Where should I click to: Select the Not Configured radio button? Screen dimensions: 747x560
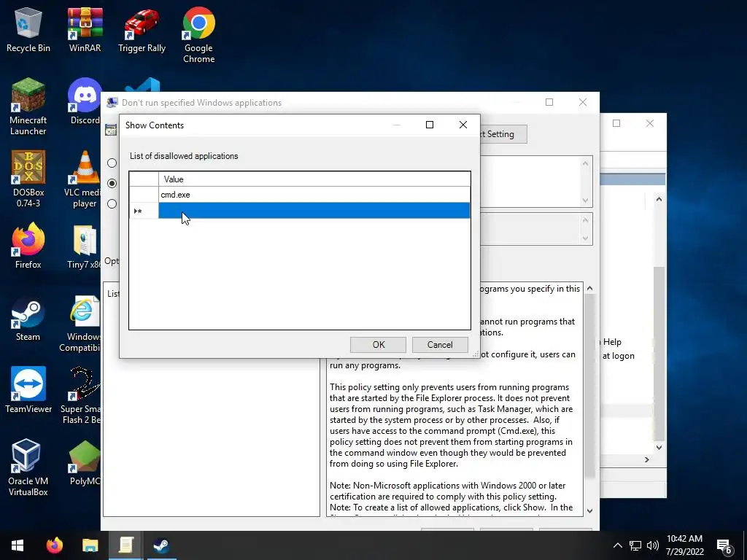112,163
